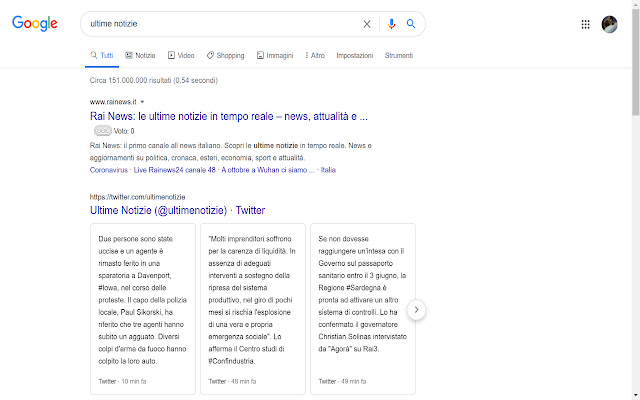640x400 pixels.
Task: Open the Google apps grid
Action: click(585, 24)
